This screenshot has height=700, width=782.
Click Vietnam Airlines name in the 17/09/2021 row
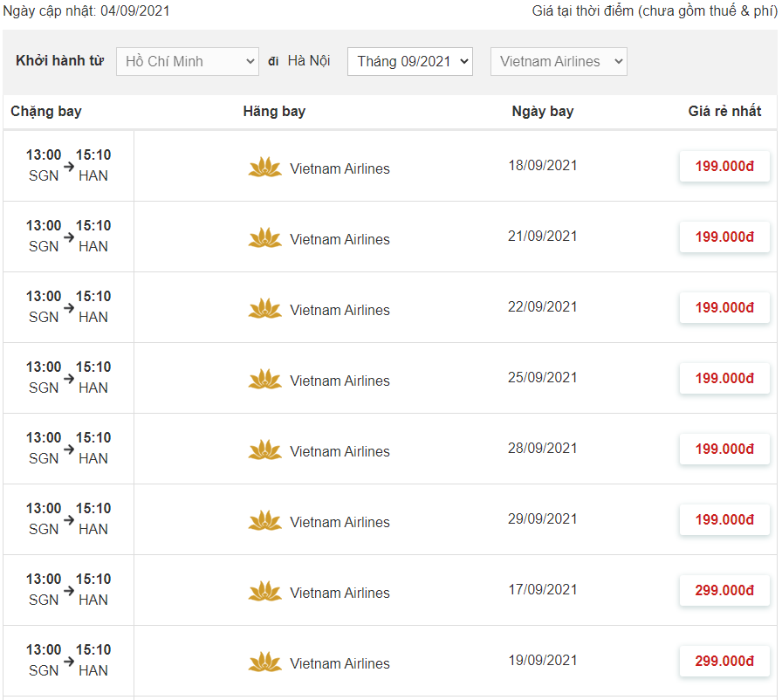(x=340, y=594)
